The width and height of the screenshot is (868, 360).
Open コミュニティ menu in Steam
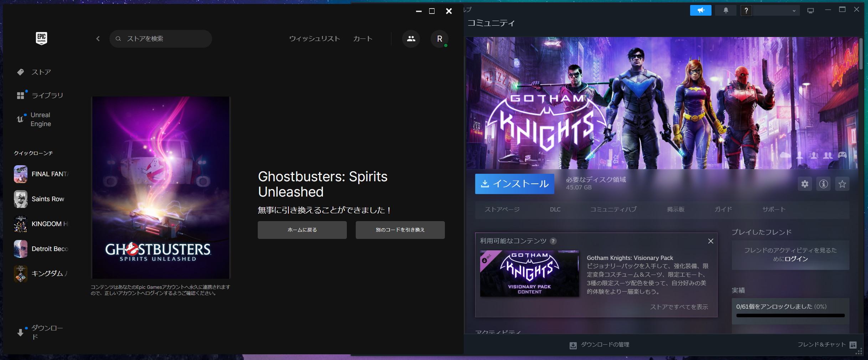(491, 23)
